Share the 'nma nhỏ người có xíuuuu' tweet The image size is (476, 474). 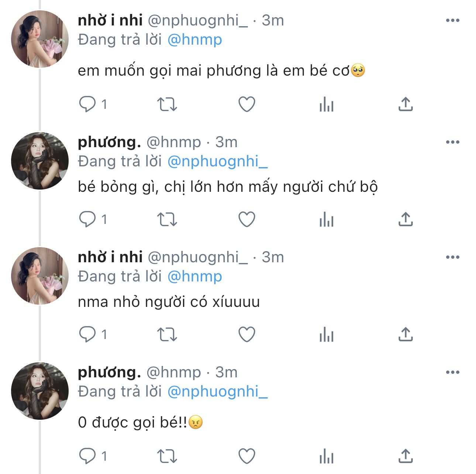(x=406, y=335)
